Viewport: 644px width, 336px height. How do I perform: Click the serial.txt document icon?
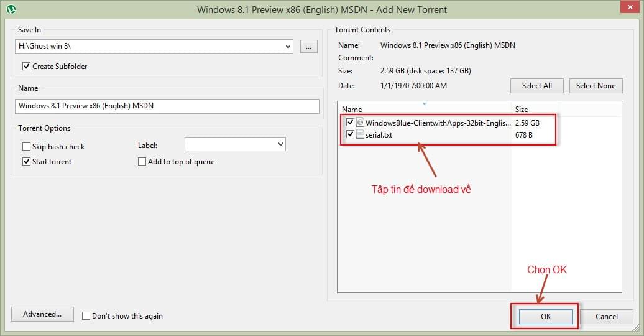coord(360,134)
